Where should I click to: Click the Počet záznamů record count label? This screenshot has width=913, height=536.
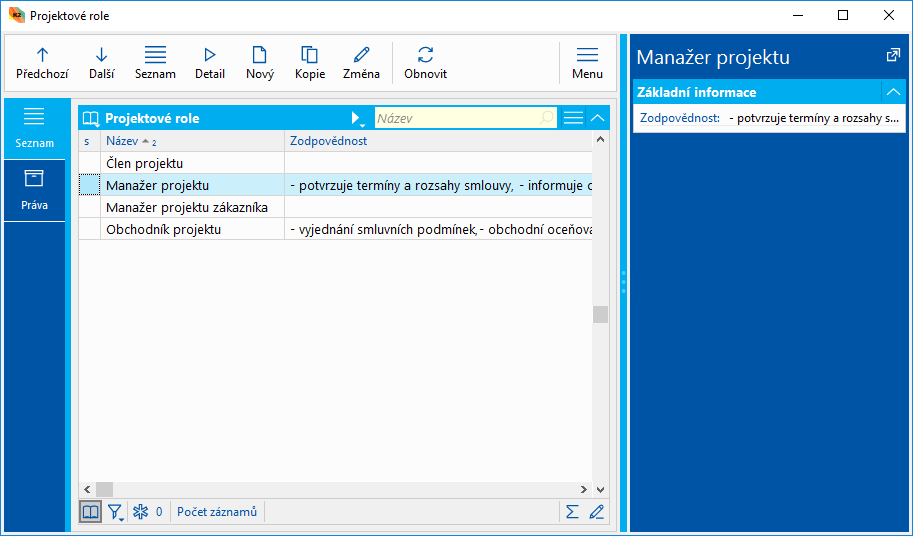click(x=217, y=512)
